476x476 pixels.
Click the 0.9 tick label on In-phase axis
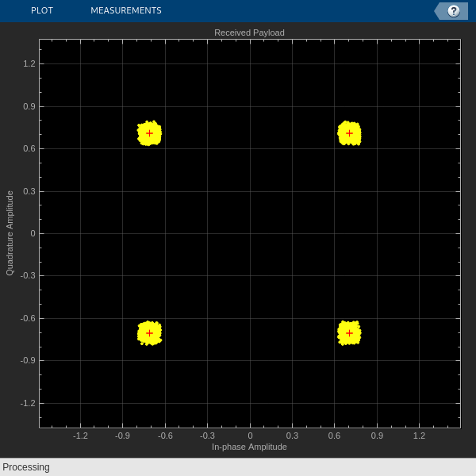377,436
